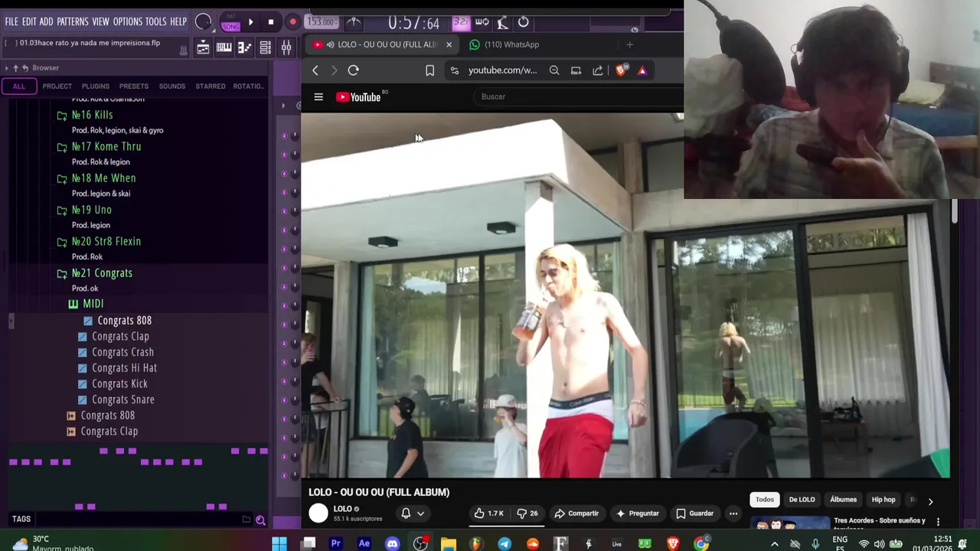Image resolution: width=980 pixels, height=551 pixels.
Task: Click the YouTube logo
Action: [358, 97]
